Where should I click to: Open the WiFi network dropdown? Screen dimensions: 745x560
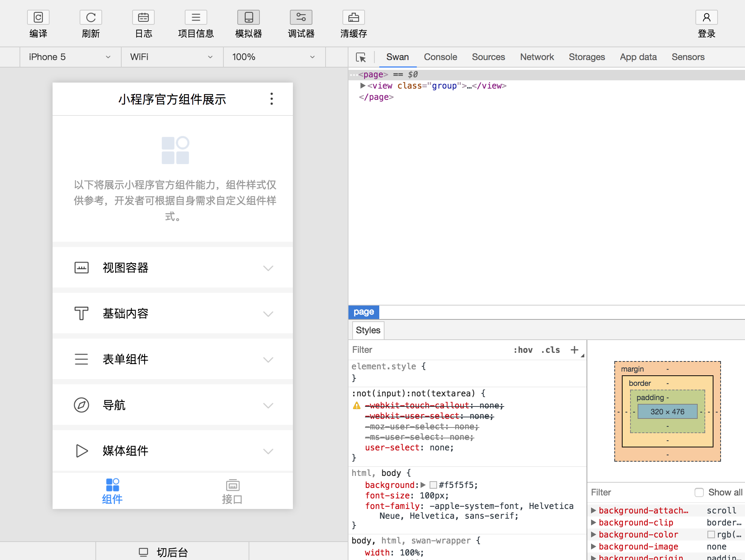point(172,57)
